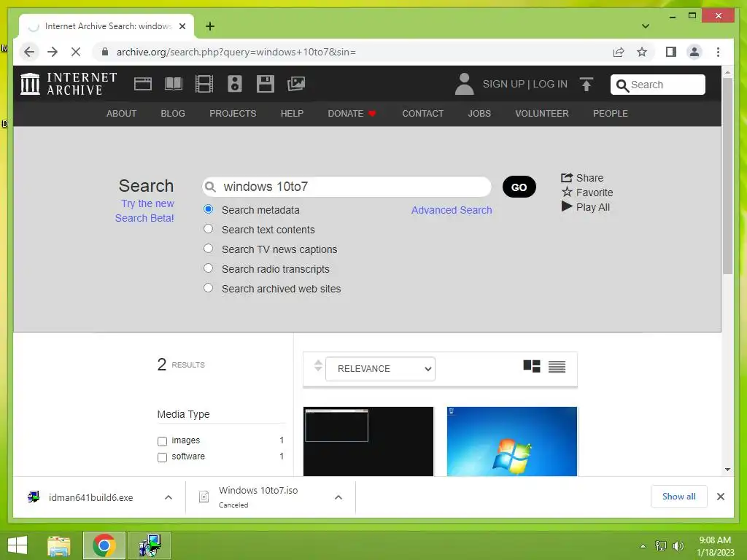Open the Web (Wayback) icon in Archive header
Screen dimensions: 747x560
tap(143, 84)
